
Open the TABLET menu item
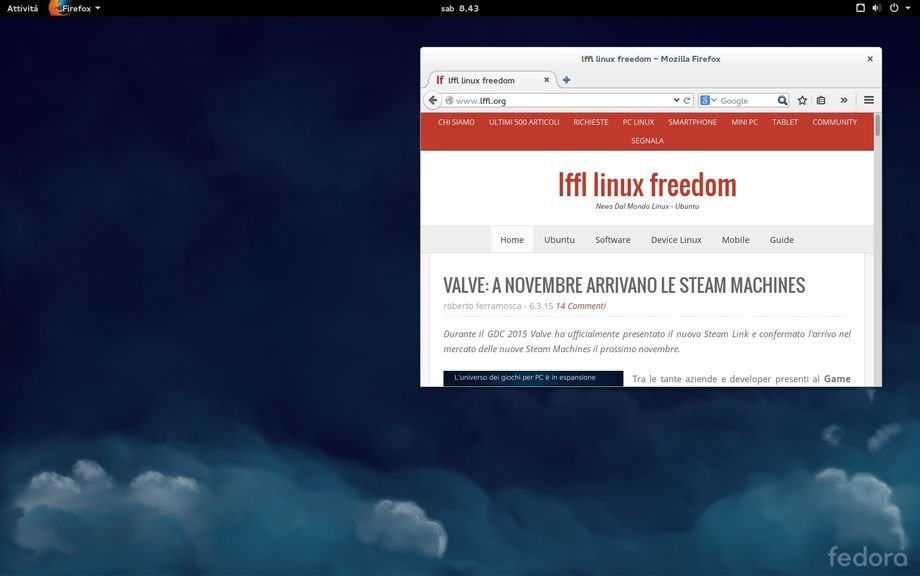pos(785,122)
